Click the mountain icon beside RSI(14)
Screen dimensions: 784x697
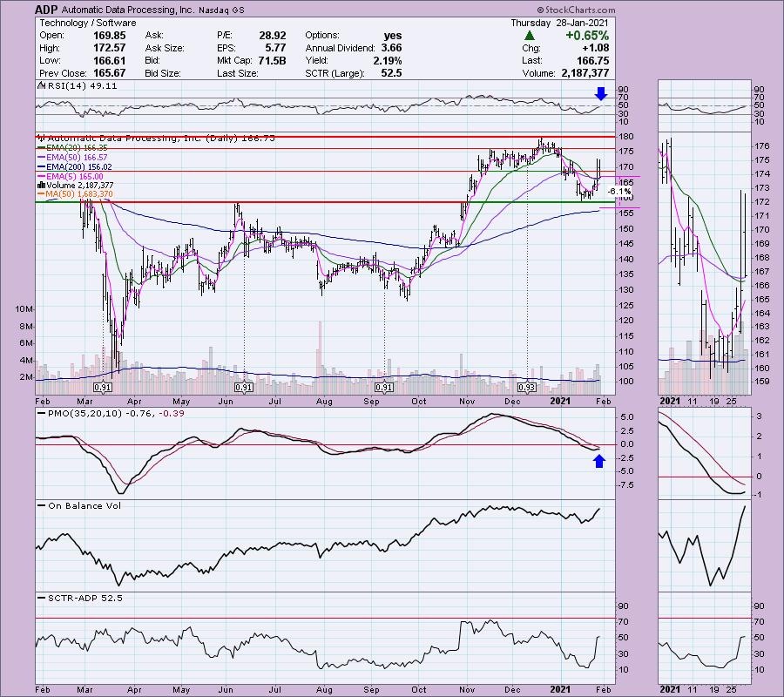42,85
